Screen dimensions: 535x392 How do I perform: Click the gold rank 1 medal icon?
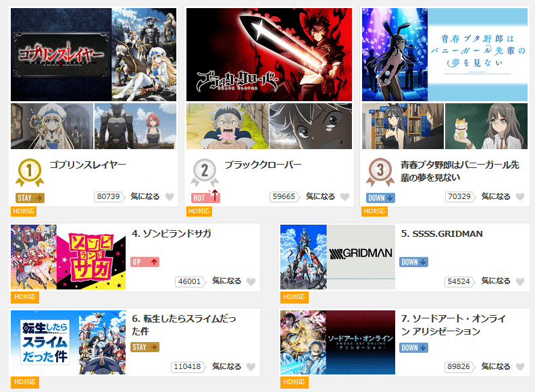click(x=30, y=172)
